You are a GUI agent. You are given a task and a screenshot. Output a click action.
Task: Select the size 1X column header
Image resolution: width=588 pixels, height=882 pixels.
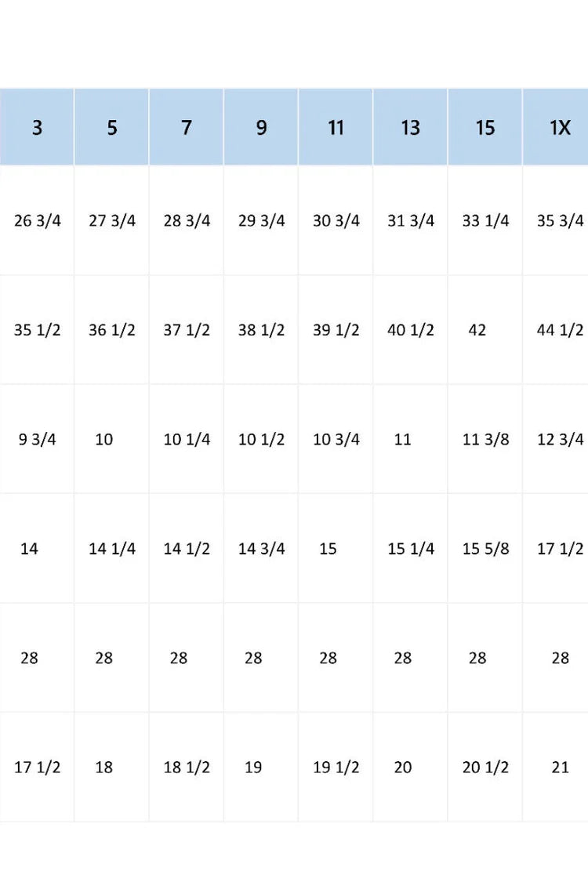coord(555,127)
